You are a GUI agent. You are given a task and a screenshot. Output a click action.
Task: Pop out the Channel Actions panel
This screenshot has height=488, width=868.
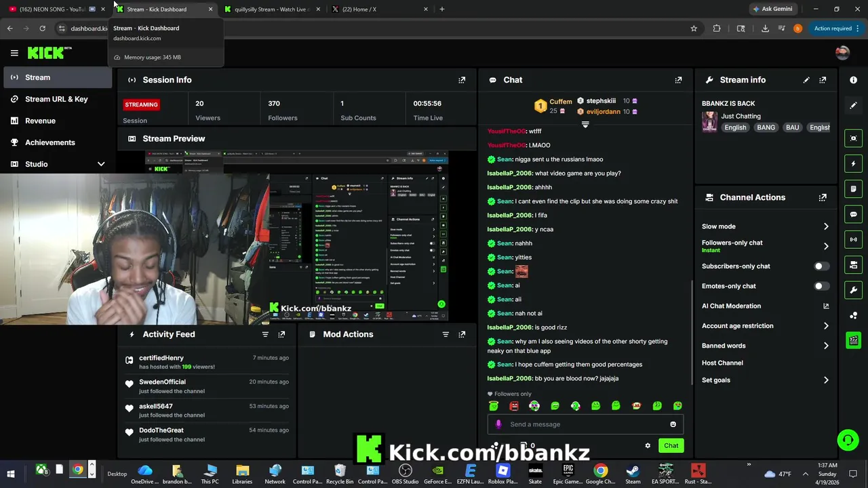(x=823, y=197)
